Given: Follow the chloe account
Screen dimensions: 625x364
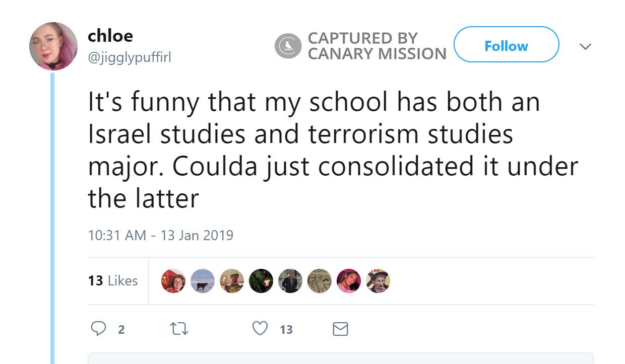Looking at the screenshot, I should click(x=506, y=46).
